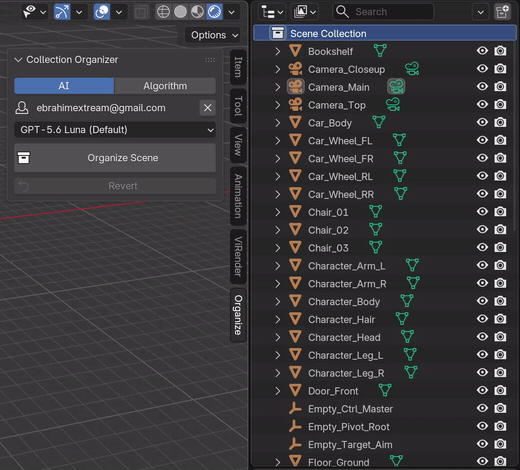
Task: Click the Door_Front mesh data icon
Action: (x=385, y=390)
